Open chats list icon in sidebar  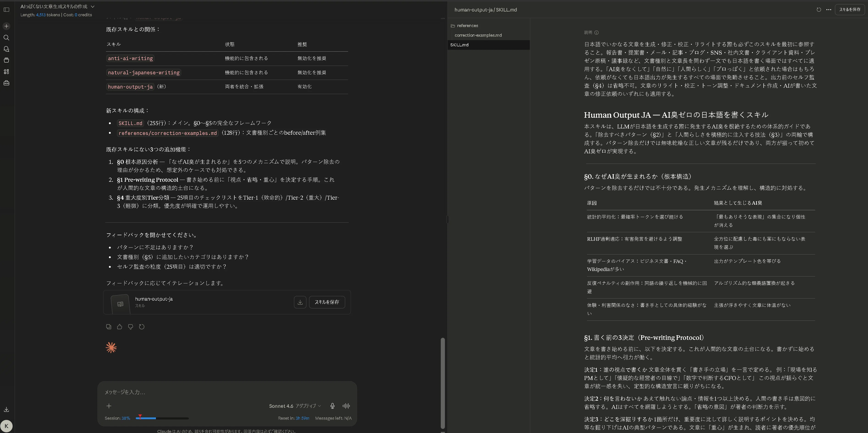[x=6, y=49]
